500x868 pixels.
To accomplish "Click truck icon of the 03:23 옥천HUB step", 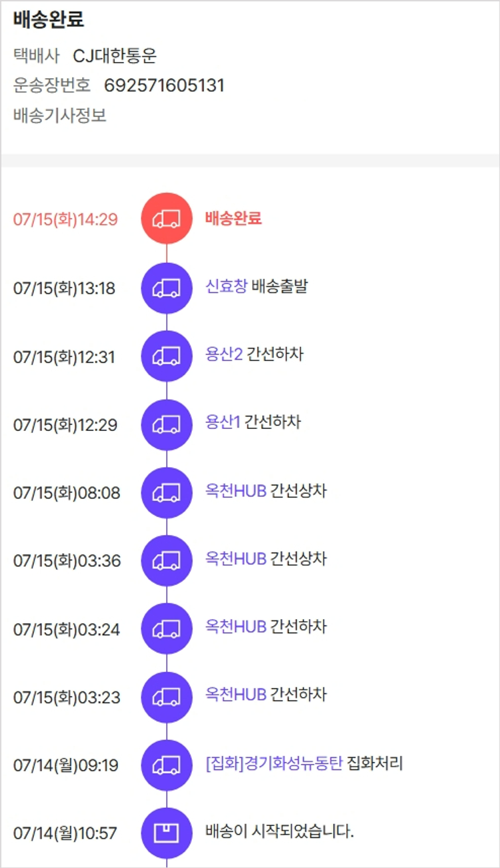I will 167,697.
